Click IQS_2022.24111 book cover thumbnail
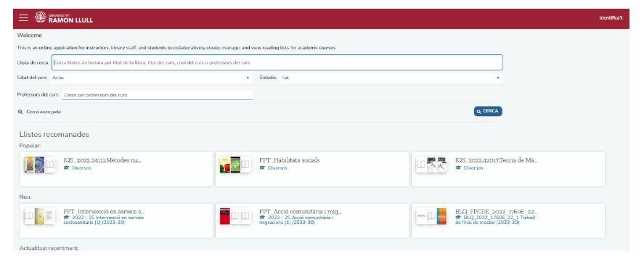The image size is (644, 264). click(x=39, y=165)
